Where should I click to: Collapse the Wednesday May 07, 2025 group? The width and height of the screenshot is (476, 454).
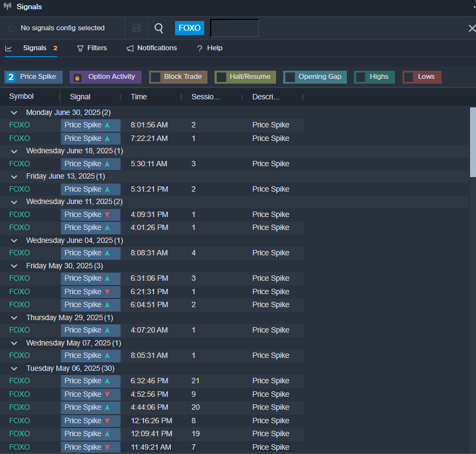pyautogui.click(x=14, y=344)
